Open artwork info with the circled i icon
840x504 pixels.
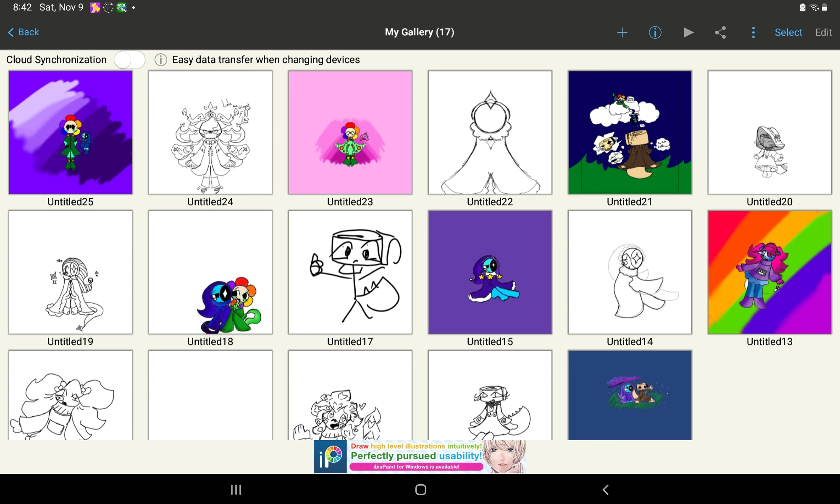click(655, 32)
